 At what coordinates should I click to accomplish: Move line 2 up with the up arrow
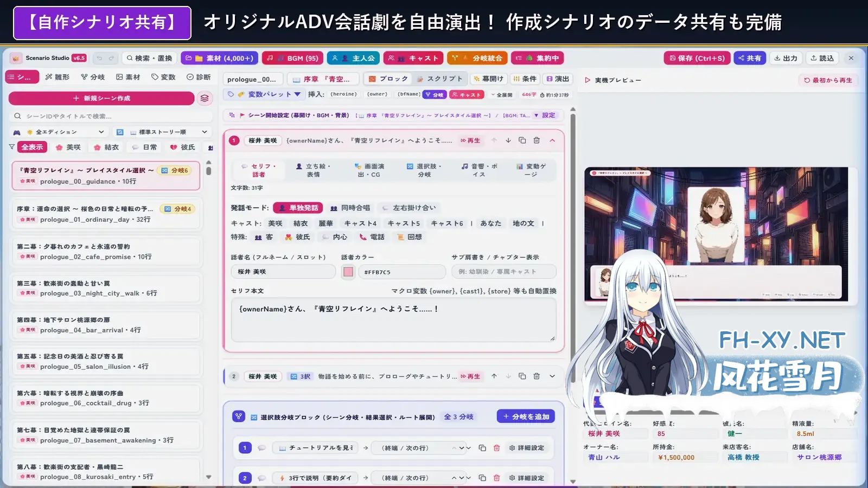(x=494, y=376)
